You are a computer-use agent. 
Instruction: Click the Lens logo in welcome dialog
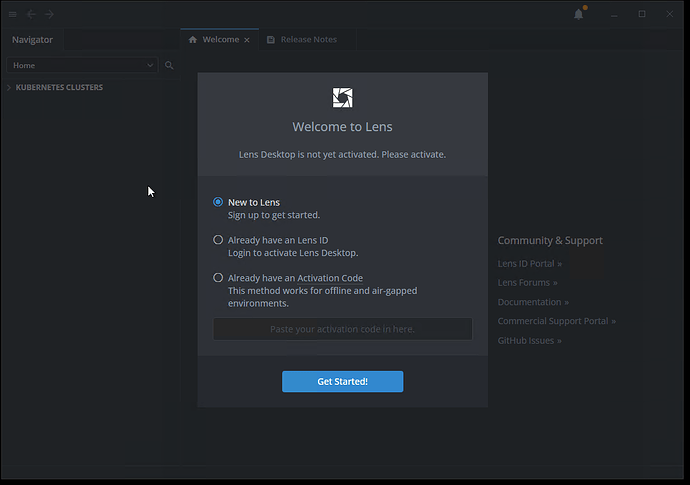click(342, 97)
